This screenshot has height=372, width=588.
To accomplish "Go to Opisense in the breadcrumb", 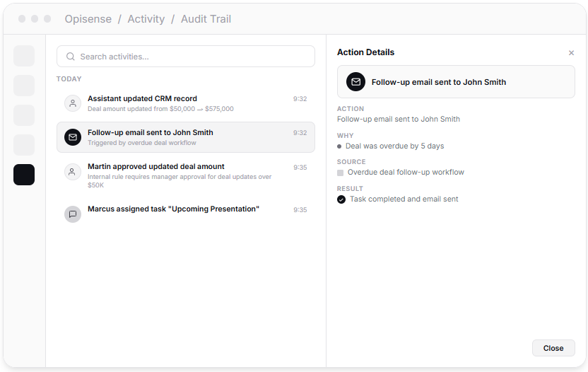I will [88, 19].
